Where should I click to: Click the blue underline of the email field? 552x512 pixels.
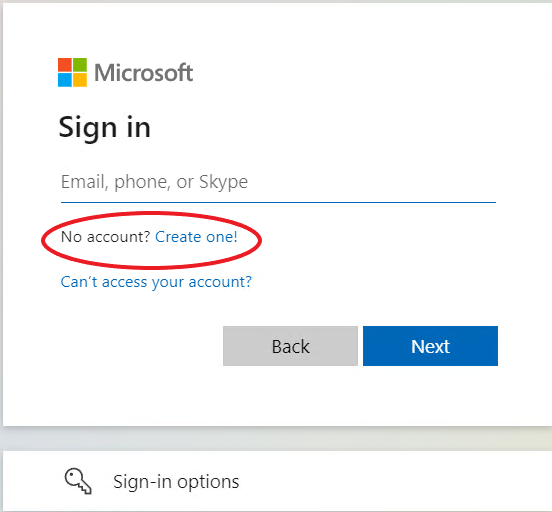click(x=278, y=202)
